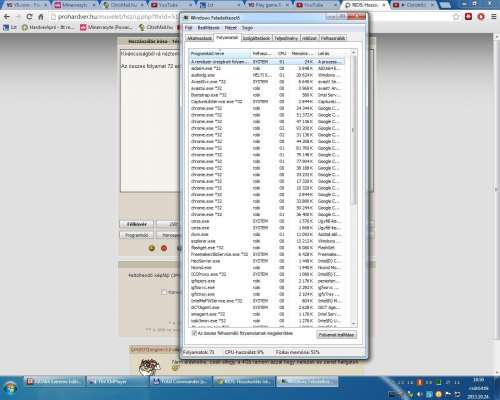Select the avastui.exe process row
Image resolution: width=500 pixels, height=400 pixels.
pos(267,88)
